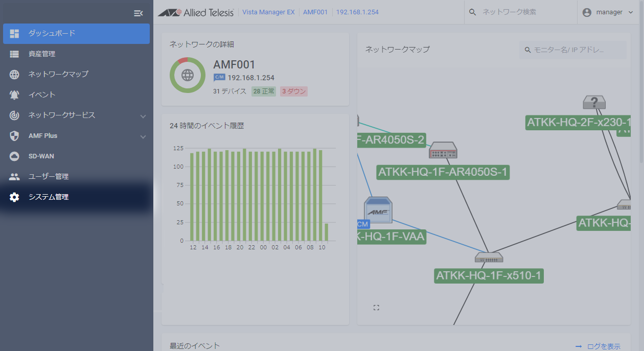Click the dashboard grid icon in the sidebar

point(14,33)
